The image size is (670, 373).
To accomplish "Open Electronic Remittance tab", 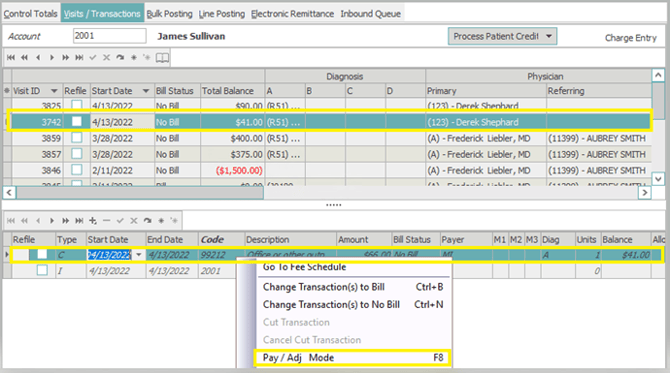I will click(292, 14).
